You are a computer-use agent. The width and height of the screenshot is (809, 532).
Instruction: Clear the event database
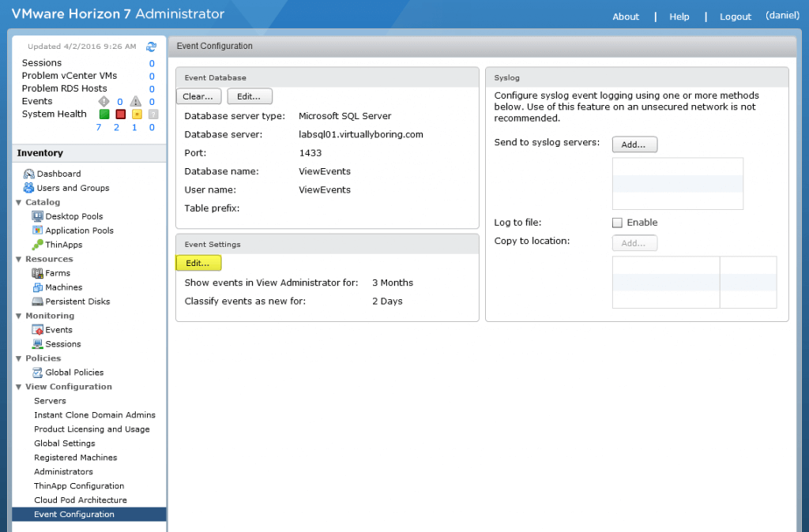198,96
